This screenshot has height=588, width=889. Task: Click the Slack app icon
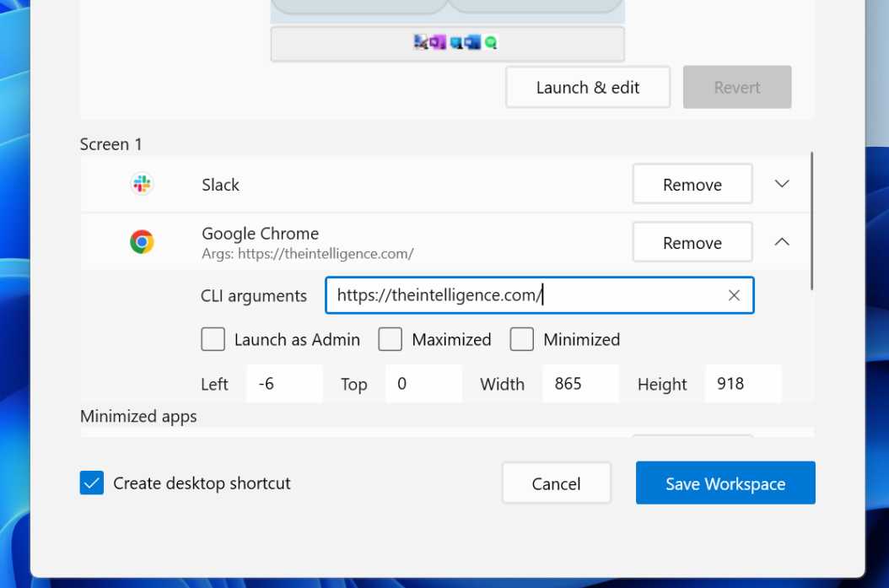pyautogui.click(x=142, y=184)
